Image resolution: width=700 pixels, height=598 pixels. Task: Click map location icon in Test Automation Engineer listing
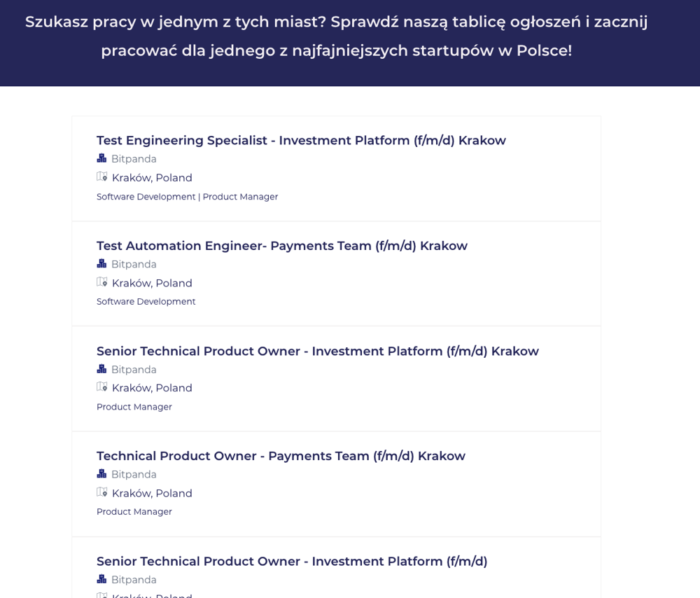102,282
